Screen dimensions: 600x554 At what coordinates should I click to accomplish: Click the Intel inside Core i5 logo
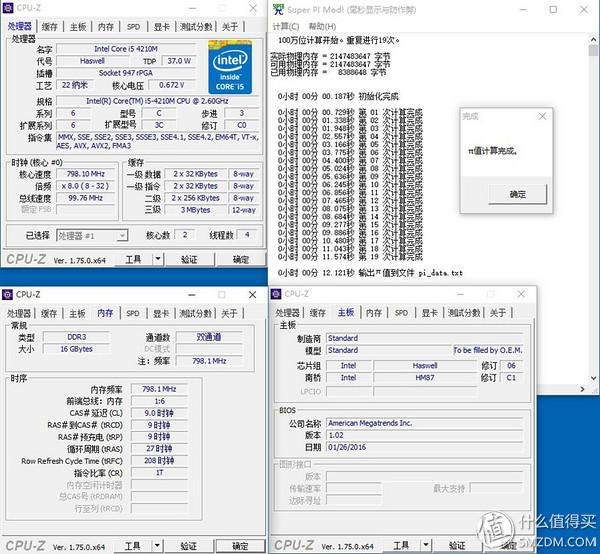click(x=230, y=67)
